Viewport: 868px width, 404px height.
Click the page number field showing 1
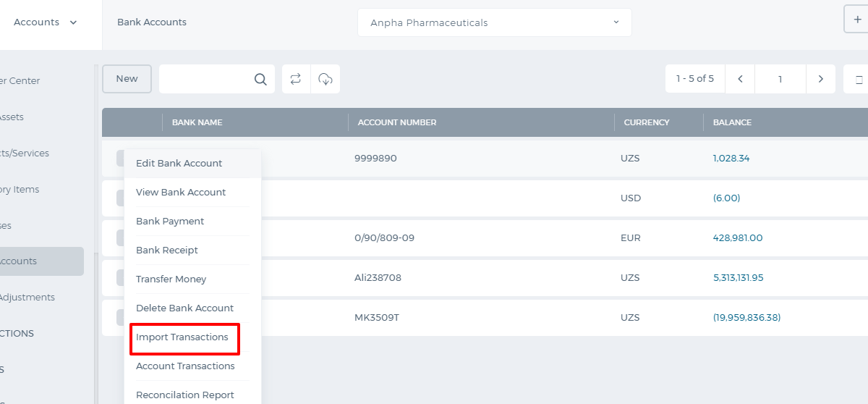[x=780, y=79]
